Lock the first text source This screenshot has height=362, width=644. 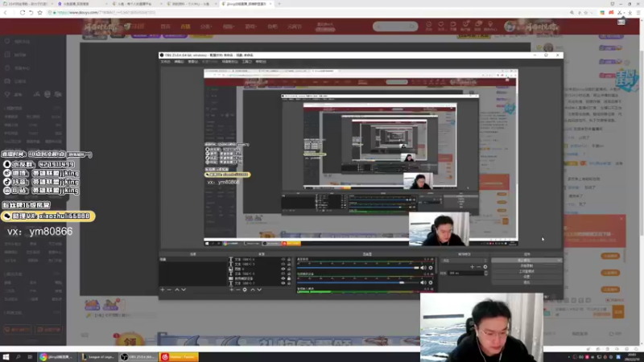coord(289,259)
